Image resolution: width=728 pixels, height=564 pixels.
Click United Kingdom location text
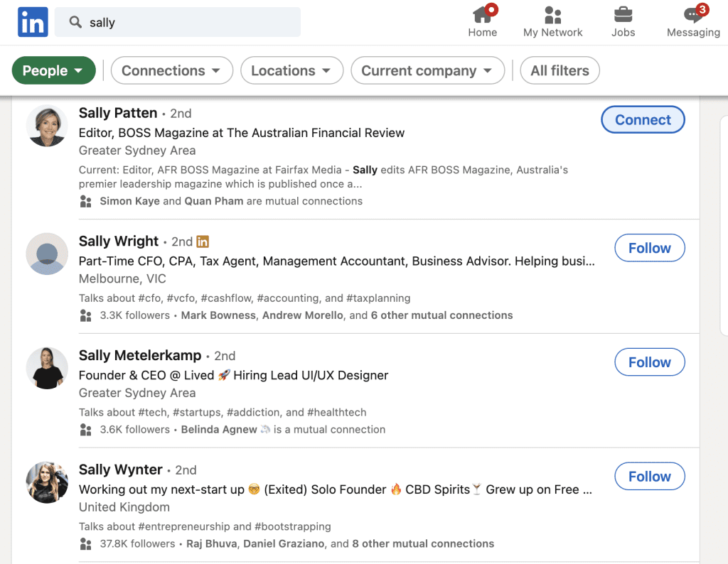click(x=124, y=507)
